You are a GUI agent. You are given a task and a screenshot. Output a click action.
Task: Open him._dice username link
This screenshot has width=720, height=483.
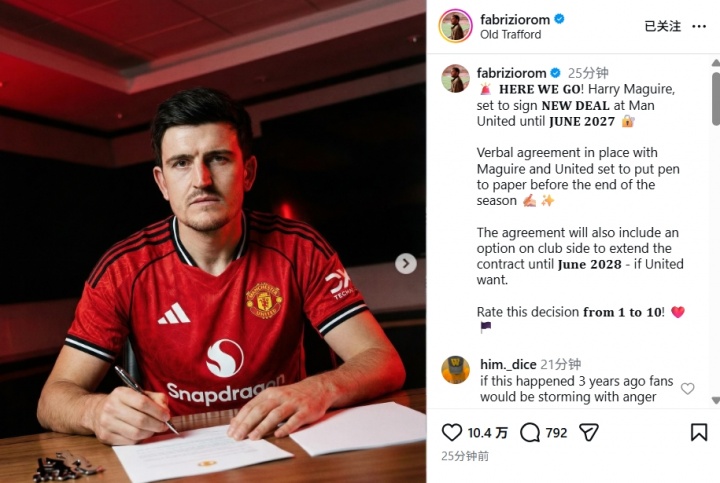[x=508, y=364]
